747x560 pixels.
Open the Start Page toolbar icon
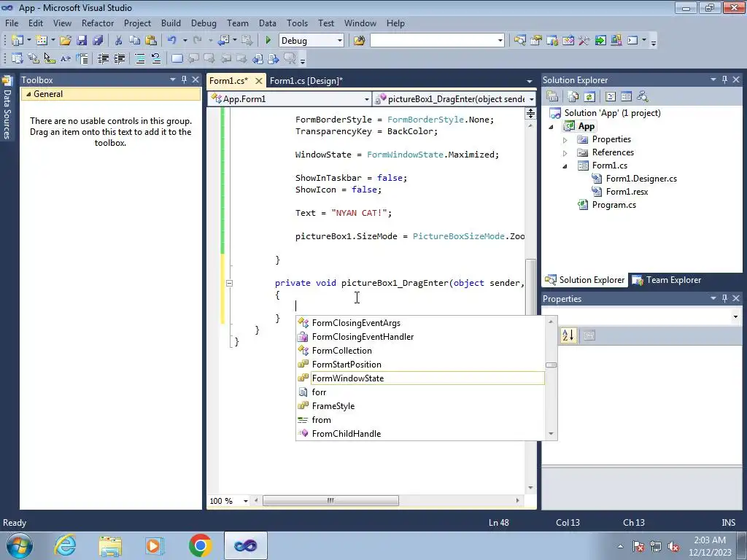tap(600, 41)
